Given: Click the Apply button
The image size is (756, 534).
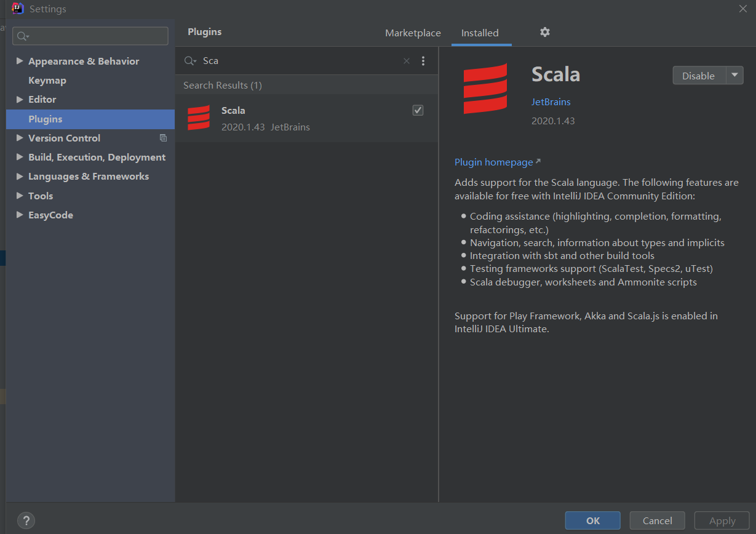Looking at the screenshot, I should click(722, 520).
